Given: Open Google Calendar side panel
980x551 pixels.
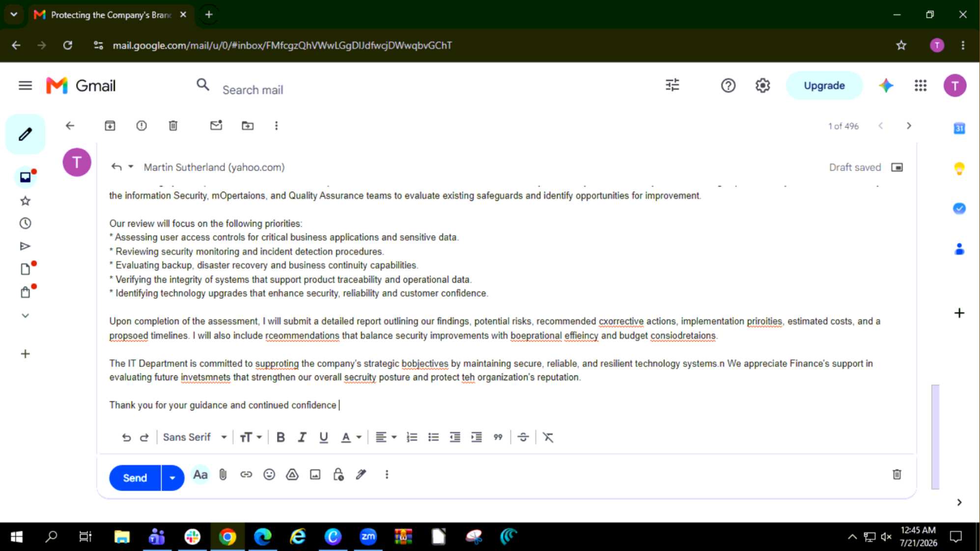Looking at the screenshot, I should (959, 128).
